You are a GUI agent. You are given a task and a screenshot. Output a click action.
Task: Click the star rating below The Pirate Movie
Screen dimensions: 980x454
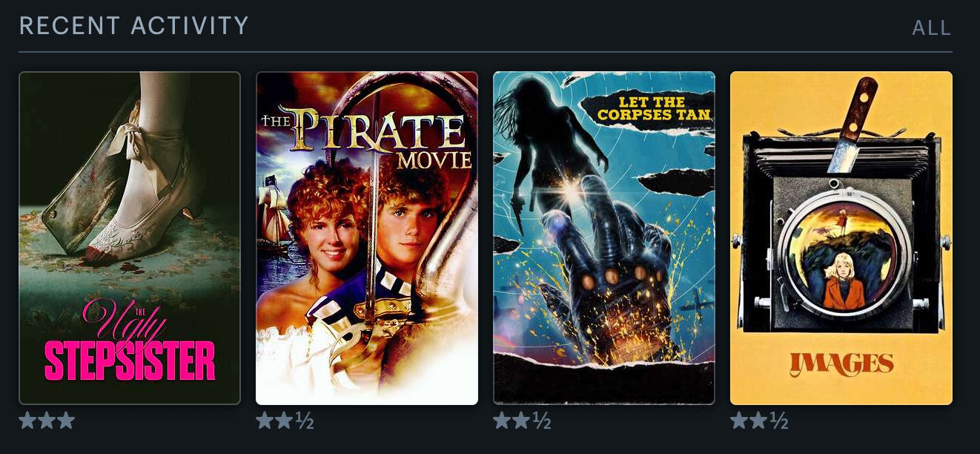coord(285,421)
